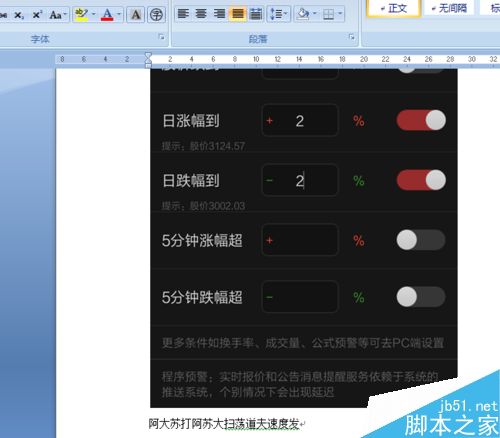Open shading color dropdown arrow

tap(315, 14)
